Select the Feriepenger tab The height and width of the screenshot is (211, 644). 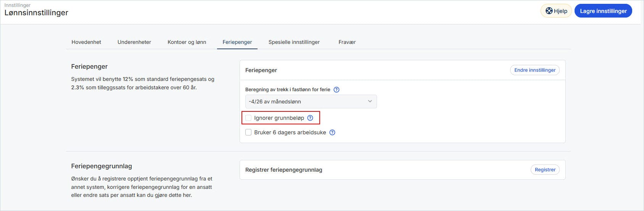pos(237,42)
